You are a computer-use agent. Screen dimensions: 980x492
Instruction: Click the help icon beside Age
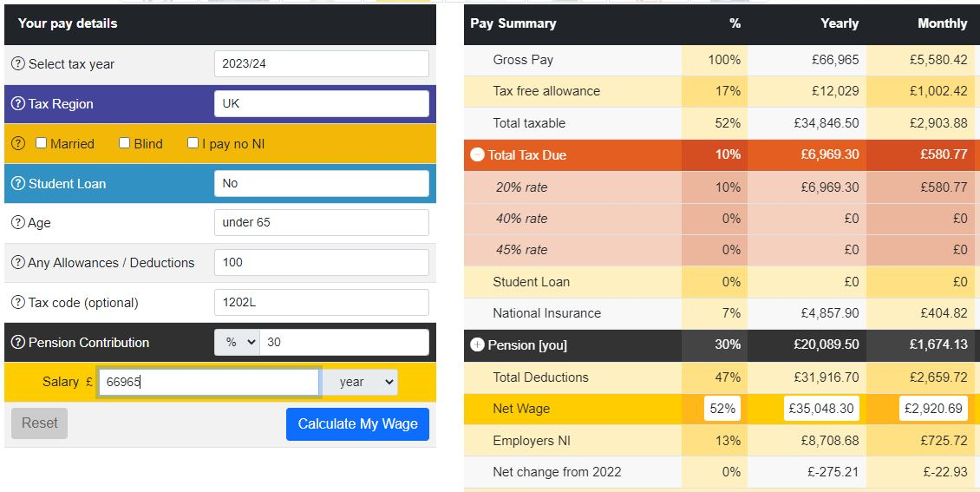[x=18, y=223]
